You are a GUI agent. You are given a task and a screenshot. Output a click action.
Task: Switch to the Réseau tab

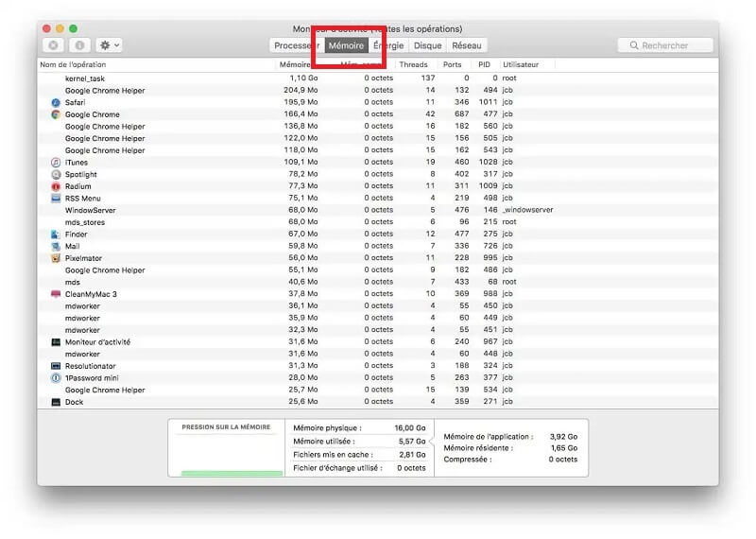coord(467,45)
